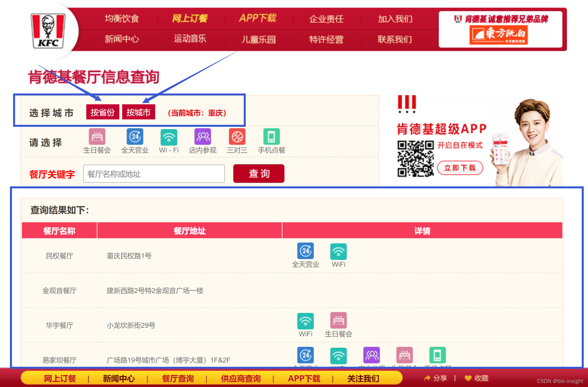The width and height of the screenshot is (588, 387).
Task: Open the 按城市 city selector
Action: pyautogui.click(x=138, y=112)
